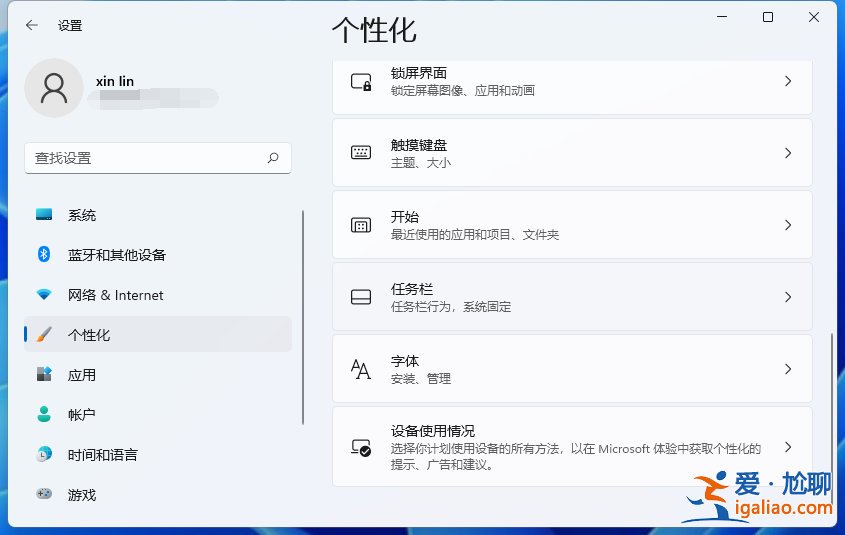Image resolution: width=845 pixels, height=535 pixels.
Task: Open 应用 in the sidebar
Action: (158, 374)
